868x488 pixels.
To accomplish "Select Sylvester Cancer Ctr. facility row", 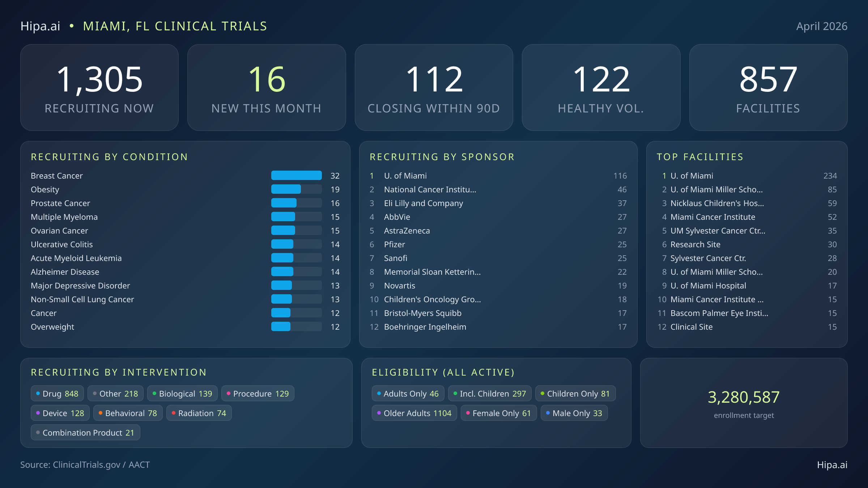I will tap(747, 258).
